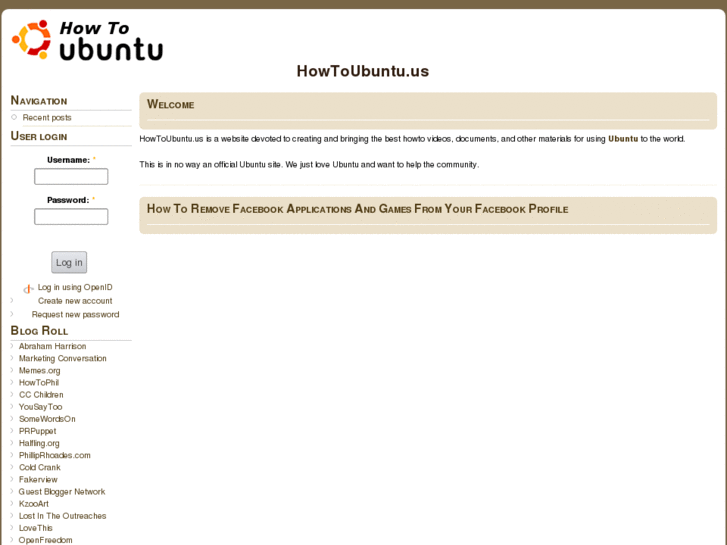Click the bold Ubuntu word in welcome text
Image resolution: width=727 pixels, height=545 pixels.
click(623, 139)
